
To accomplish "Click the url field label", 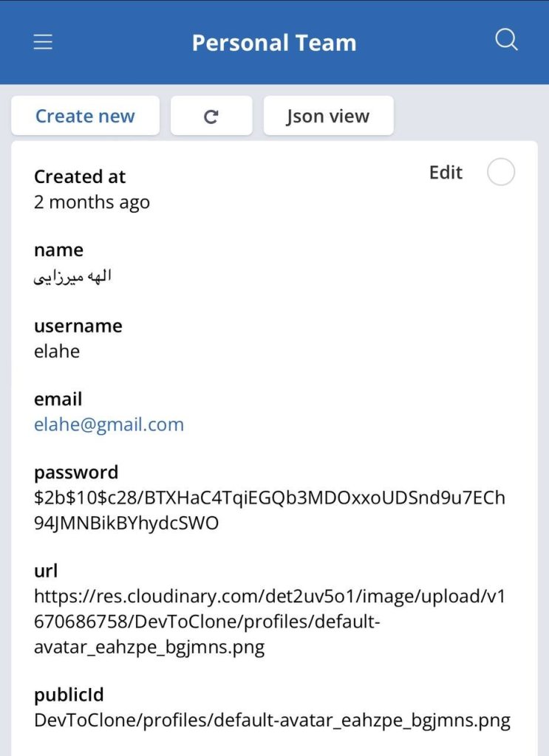I will (x=46, y=571).
